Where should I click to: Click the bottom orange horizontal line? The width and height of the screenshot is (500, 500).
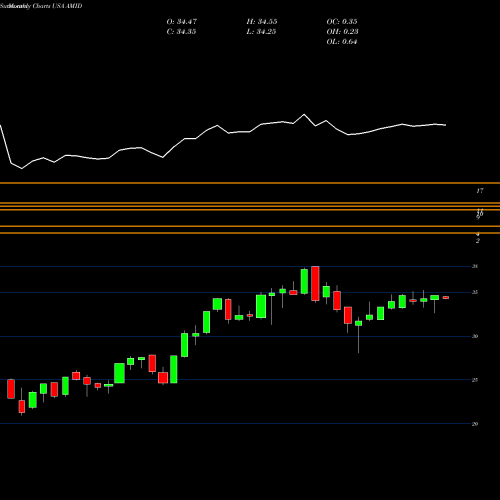(x=250, y=233)
